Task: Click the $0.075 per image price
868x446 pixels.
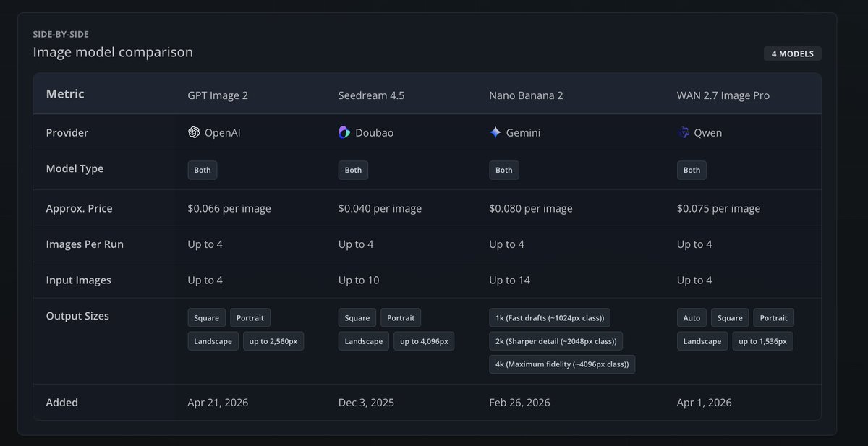Action: coord(718,208)
